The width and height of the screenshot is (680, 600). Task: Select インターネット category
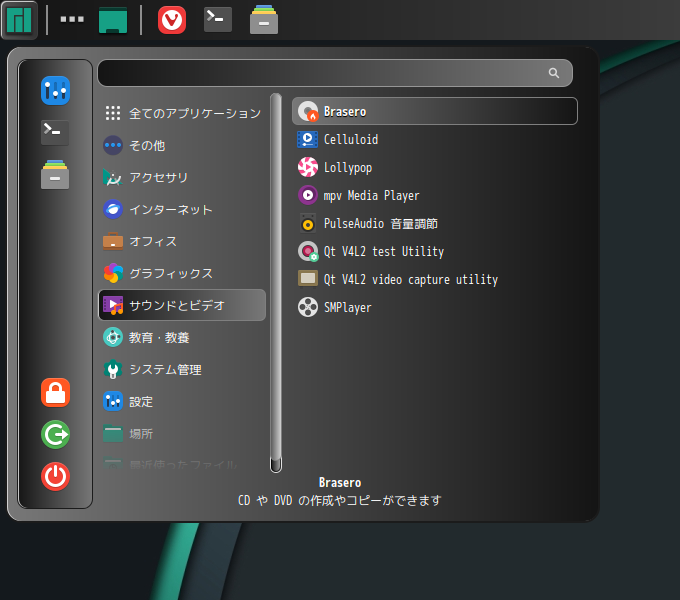coord(182,209)
